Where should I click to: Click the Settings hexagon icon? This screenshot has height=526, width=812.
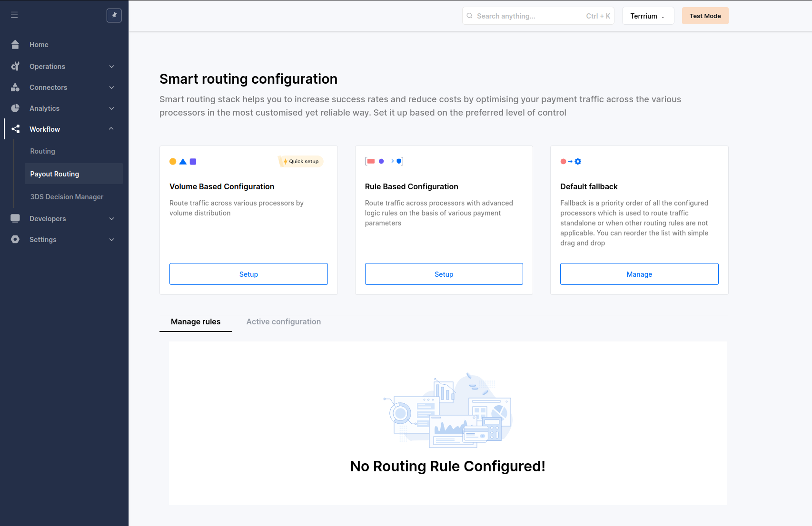click(15, 240)
